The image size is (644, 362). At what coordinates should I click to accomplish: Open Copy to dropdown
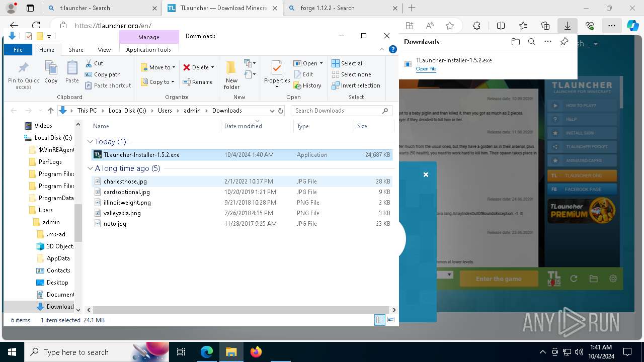(x=157, y=82)
